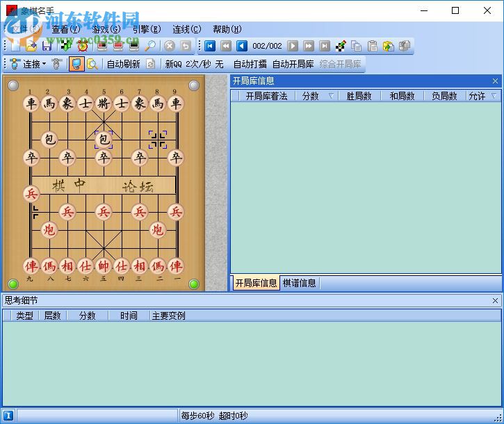Click the new file icon in toolbar
The height and width of the screenshot is (424, 504).
15,46
